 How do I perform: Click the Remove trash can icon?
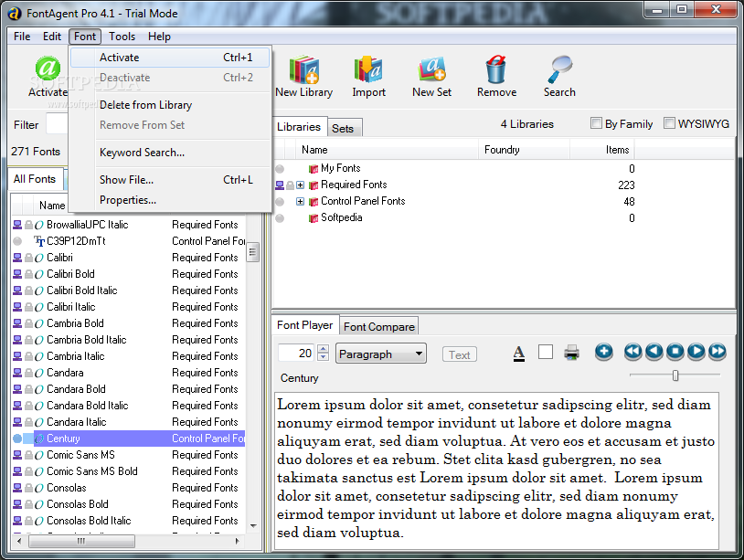click(495, 69)
